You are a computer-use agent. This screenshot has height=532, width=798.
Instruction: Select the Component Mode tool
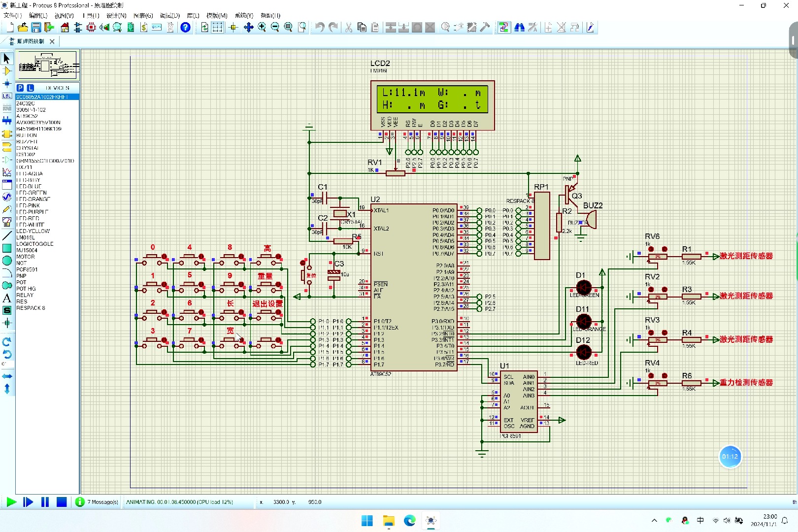click(x=6, y=71)
